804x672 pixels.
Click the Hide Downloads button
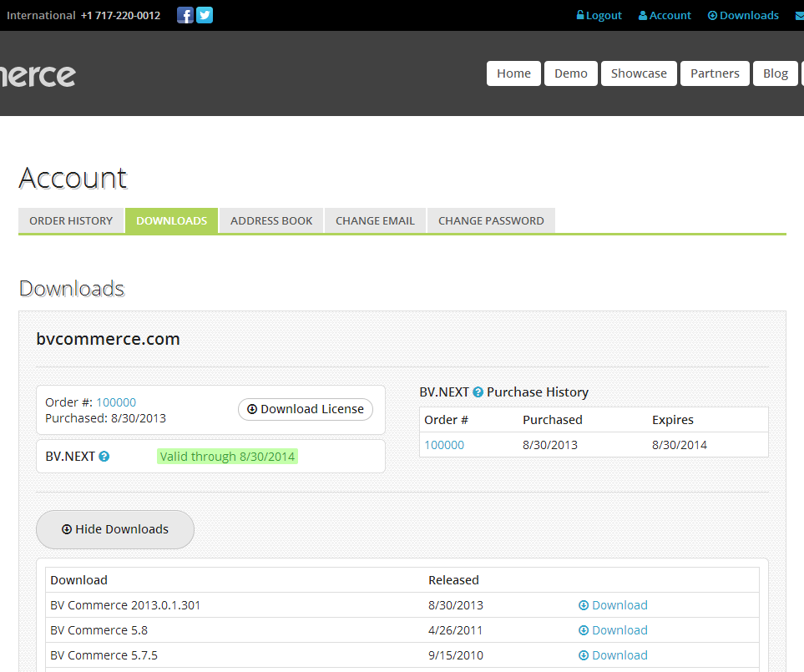115,529
